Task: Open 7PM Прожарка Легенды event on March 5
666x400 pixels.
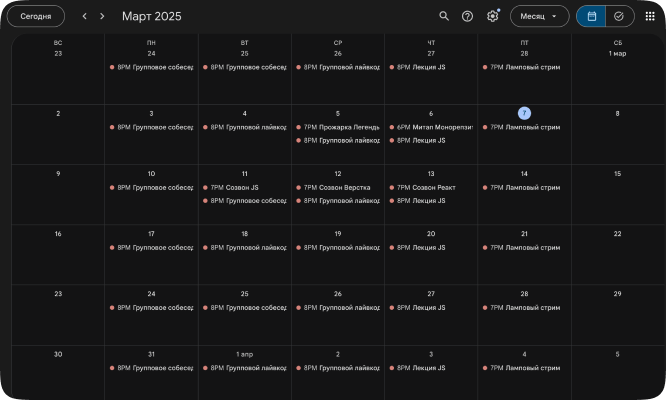Action: [x=338, y=127]
